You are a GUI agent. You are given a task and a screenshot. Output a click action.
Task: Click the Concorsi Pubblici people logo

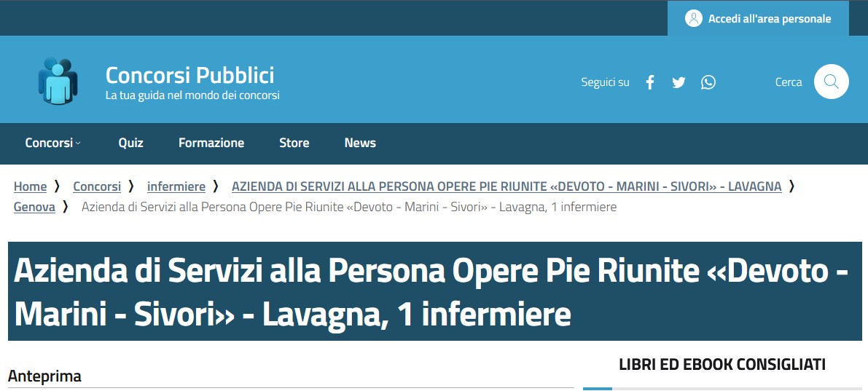(58, 80)
